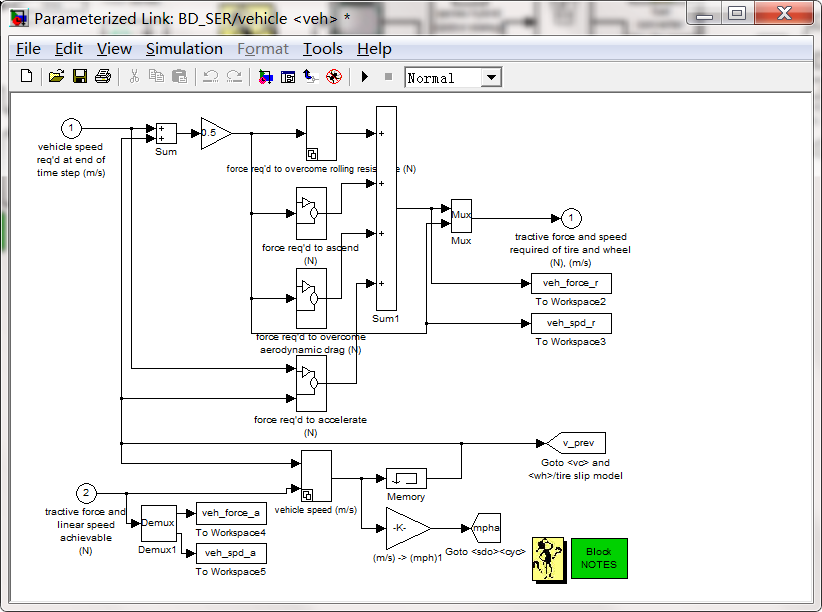Open the Model Explorer toolbar icon

click(x=288, y=77)
